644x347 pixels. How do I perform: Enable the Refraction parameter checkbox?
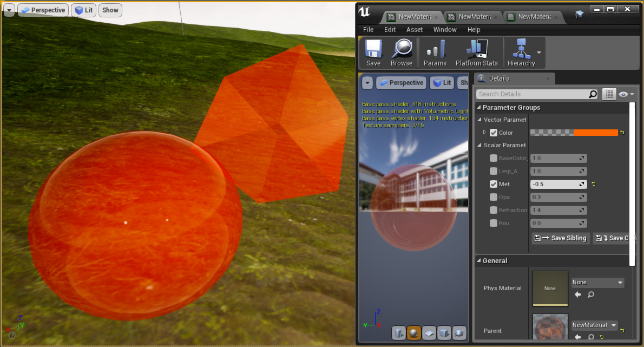pyautogui.click(x=494, y=210)
